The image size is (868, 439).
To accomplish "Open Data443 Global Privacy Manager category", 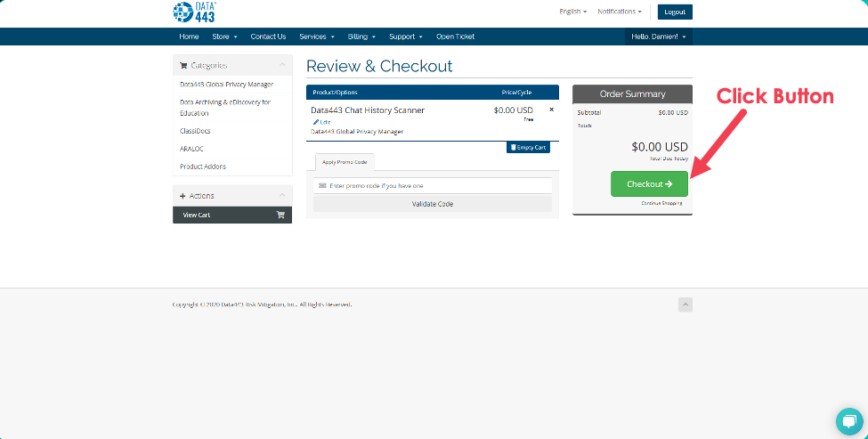I will pos(226,84).
